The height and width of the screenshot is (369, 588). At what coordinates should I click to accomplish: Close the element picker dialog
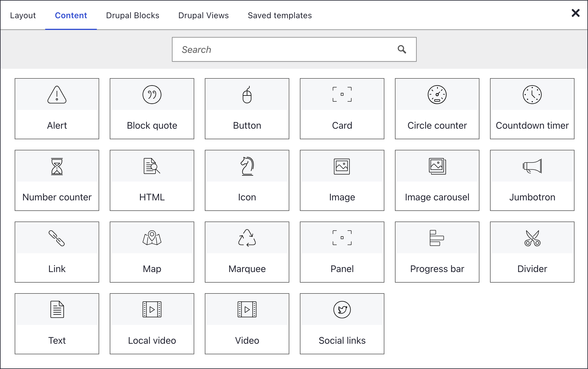576,13
